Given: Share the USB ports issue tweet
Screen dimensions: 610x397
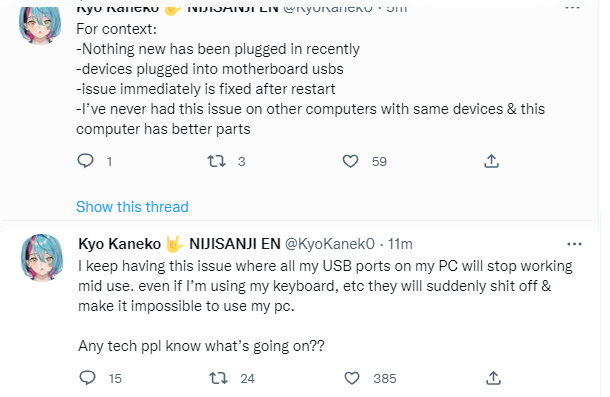Looking at the screenshot, I should [493, 378].
